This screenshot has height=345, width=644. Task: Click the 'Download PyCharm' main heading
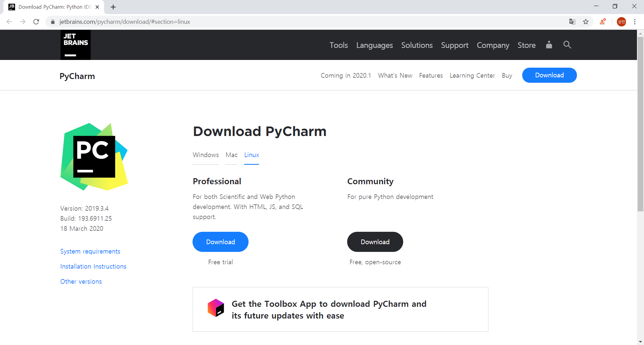[260, 131]
